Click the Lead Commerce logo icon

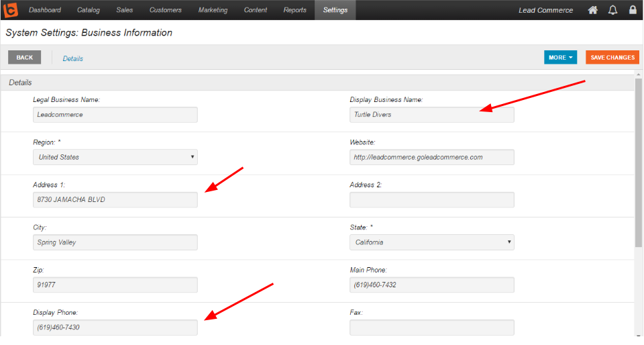(10, 10)
